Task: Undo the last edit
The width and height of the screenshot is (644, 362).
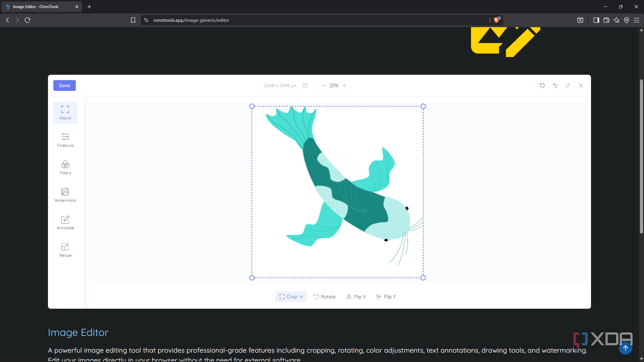Action: tap(555, 85)
